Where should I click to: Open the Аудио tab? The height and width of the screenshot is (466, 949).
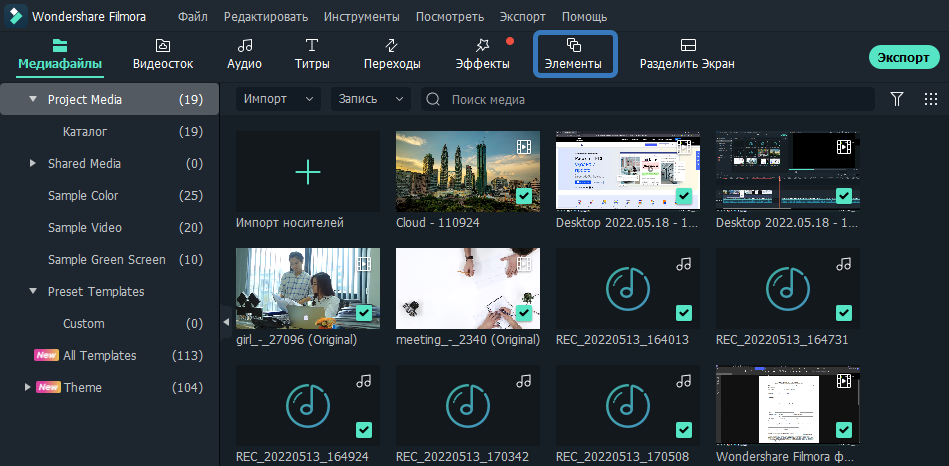[x=245, y=55]
